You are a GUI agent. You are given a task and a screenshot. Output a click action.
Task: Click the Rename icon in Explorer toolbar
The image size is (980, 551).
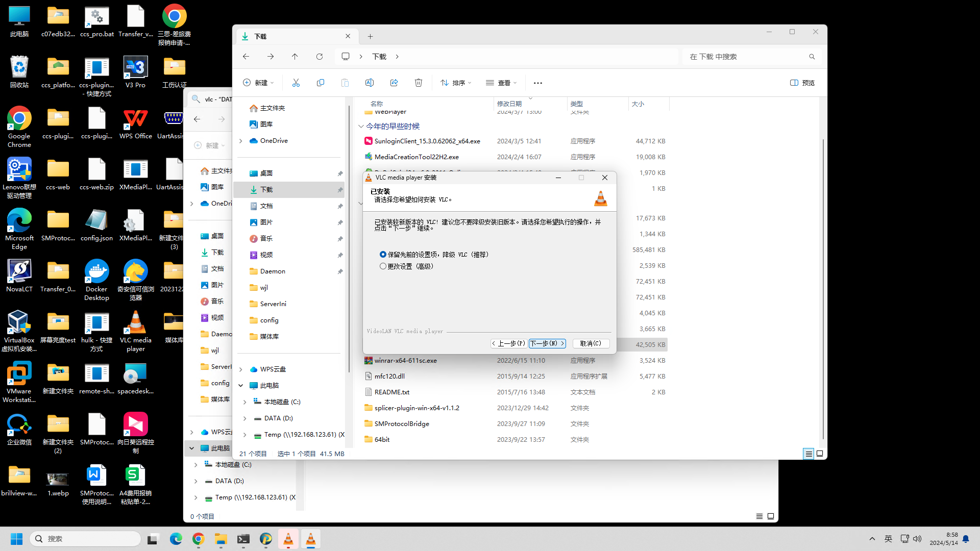(x=370, y=83)
